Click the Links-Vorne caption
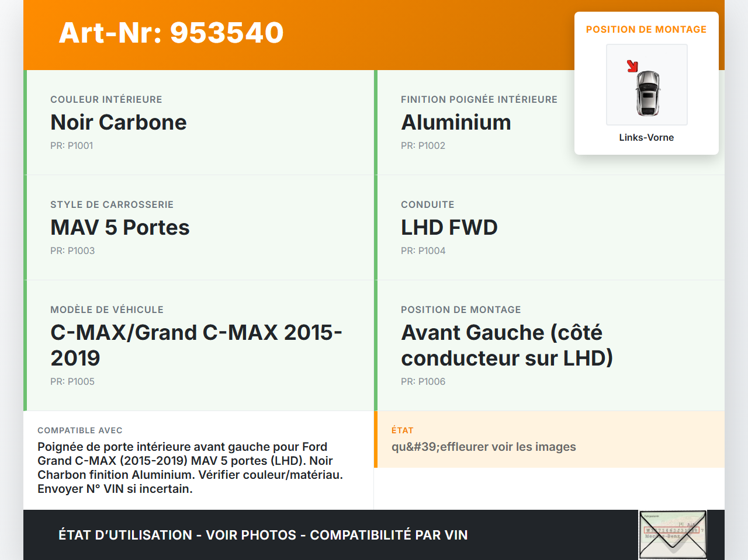748x560 pixels. pos(646,137)
